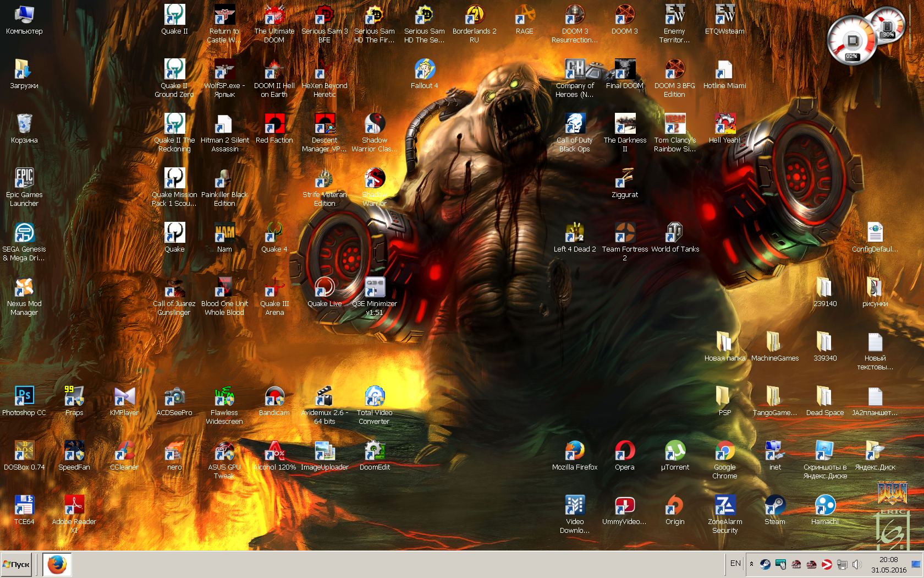The height and width of the screenshot is (578, 924).
Task: Select The Ultimate DOOM icon
Action: [274, 24]
